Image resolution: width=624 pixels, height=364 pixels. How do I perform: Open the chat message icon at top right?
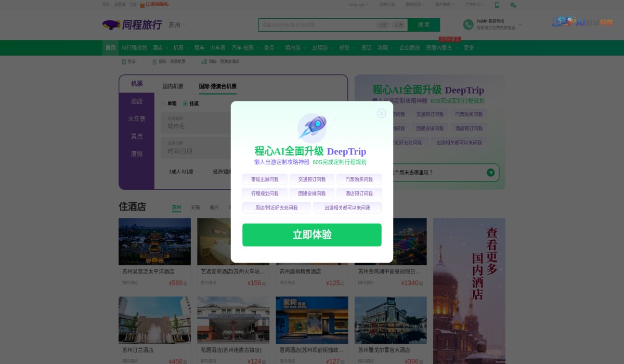[x=513, y=5]
